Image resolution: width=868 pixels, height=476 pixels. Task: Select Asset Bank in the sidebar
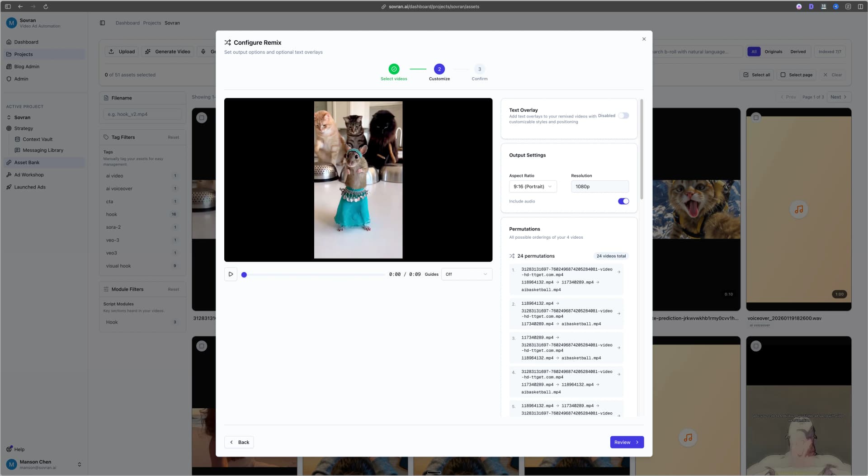pyautogui.click(x=27, y=162)
